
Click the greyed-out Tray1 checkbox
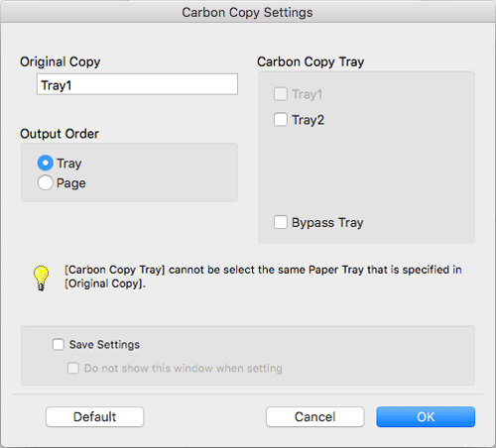click(x=281, y=94)
